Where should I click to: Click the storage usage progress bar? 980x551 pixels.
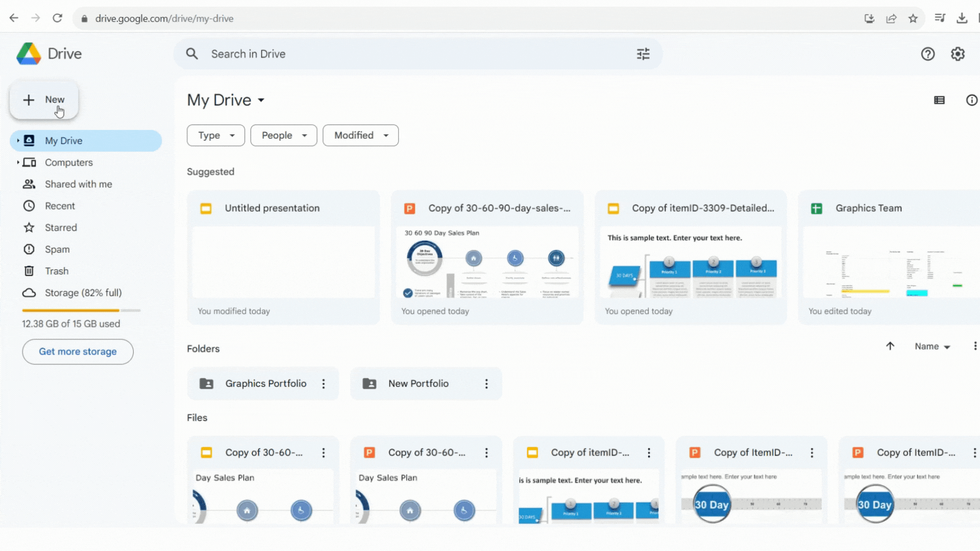point(81,310)
